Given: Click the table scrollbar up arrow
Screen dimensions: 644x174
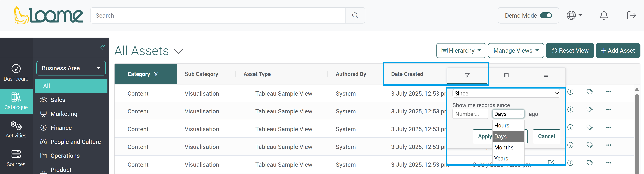Looking at the screenshot, I should [x=637, y=90].
